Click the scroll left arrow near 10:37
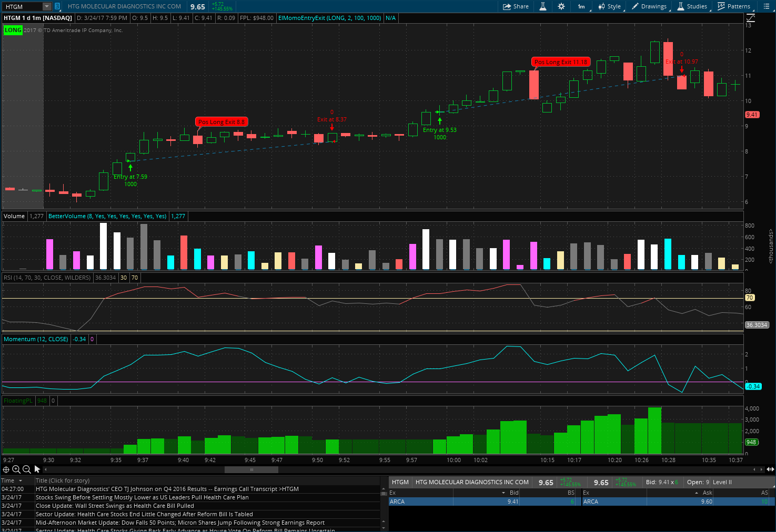The width and height of the screenshot is (776, 532). (x=754, y=469)
